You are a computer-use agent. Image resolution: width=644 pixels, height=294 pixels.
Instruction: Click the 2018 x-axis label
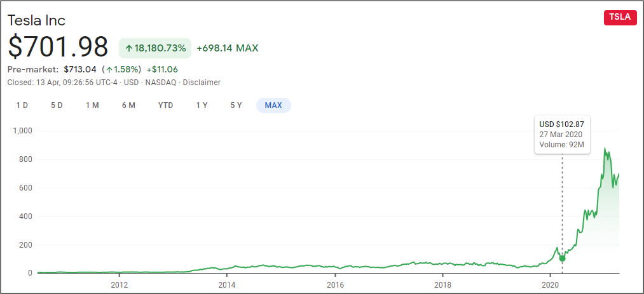[x=442, y=284]
